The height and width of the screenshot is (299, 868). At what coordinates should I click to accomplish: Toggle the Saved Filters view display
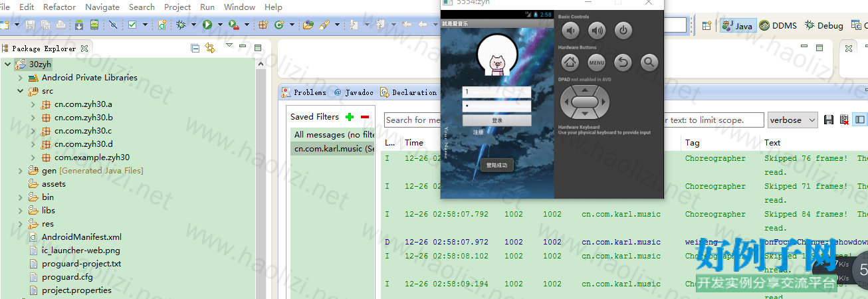[x=860, y=120]
